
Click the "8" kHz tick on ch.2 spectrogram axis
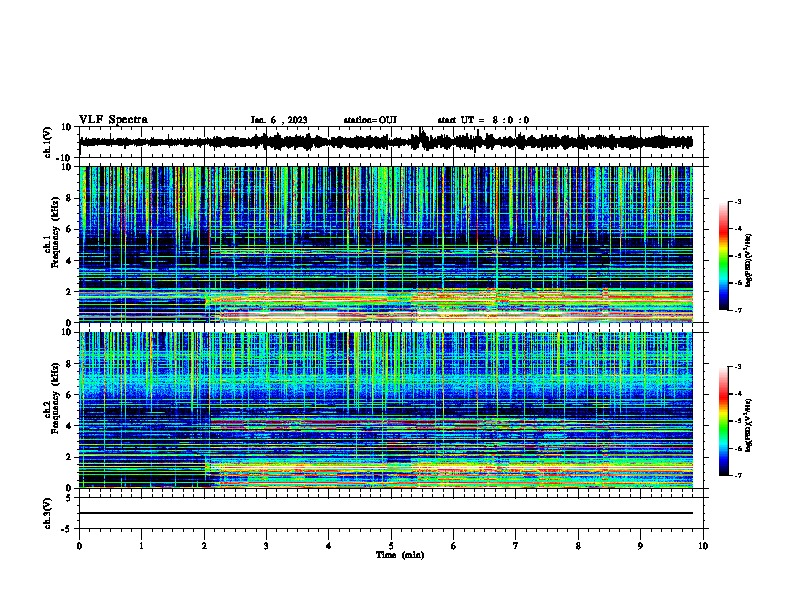[x=69, y=364]
